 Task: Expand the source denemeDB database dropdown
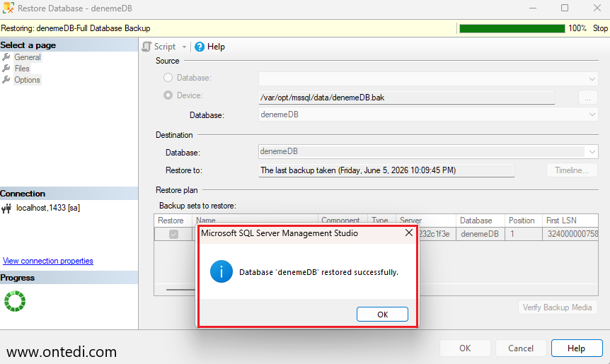pyautogui.click(x=592, y=115)
